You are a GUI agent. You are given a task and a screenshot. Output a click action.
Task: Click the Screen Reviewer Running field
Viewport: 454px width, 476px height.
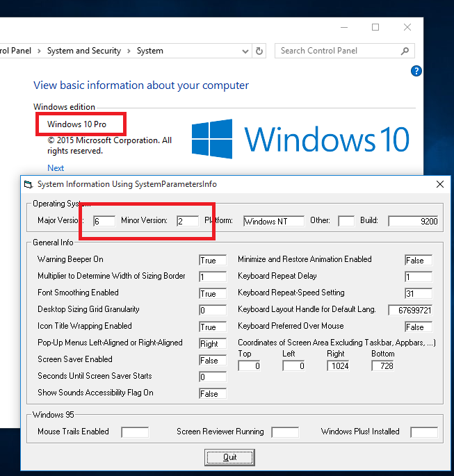click(286, 432)
